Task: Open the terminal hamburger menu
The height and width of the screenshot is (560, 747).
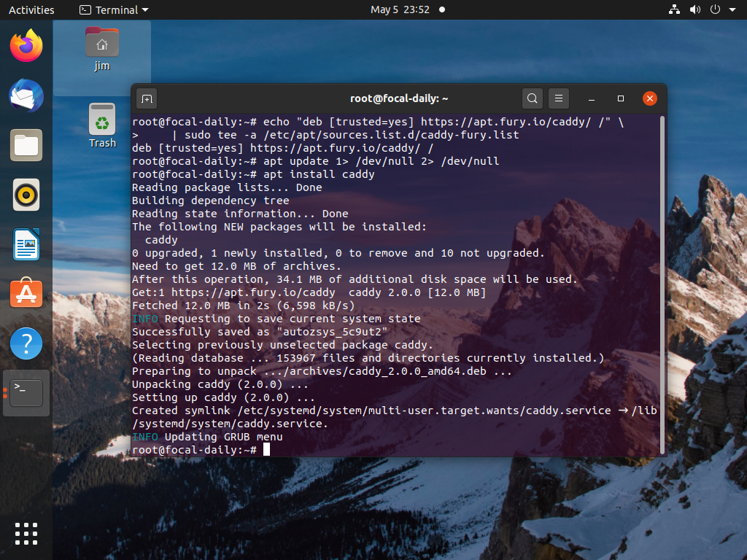Action: tap(558, 98)
